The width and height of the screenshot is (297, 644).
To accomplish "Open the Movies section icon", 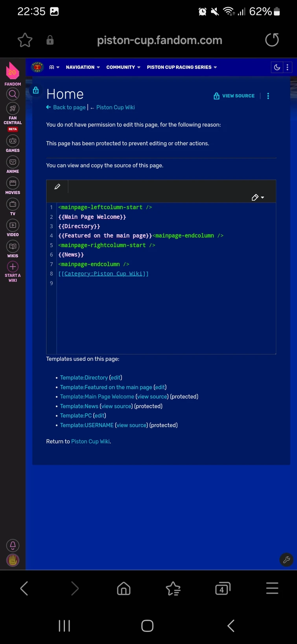I will click(13, 183).
